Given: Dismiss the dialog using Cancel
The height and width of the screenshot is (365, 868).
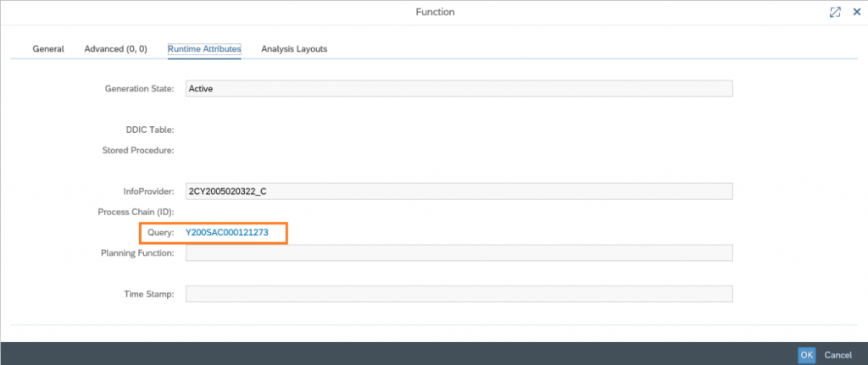Looking at the screenshot, I should click(x=838, y=355).
